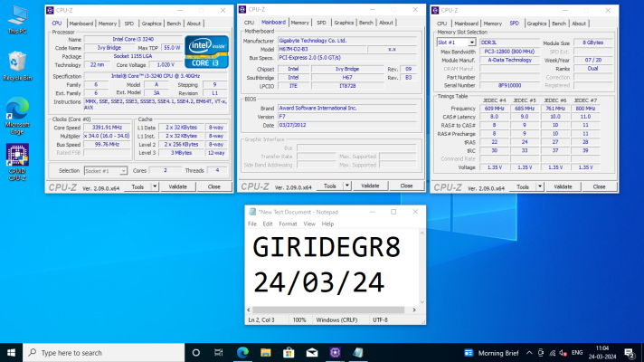Open Tools dropdown arrow in middle CPU-Z window
Image resolution: width=644 pixels, height=362 pixels.
coord(347,186)
